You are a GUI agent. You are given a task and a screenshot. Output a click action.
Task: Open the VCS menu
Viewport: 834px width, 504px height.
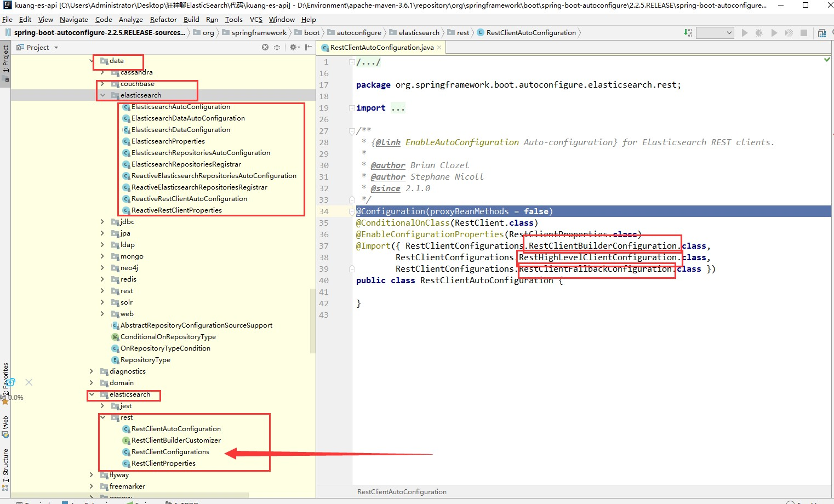coord(256,19)
